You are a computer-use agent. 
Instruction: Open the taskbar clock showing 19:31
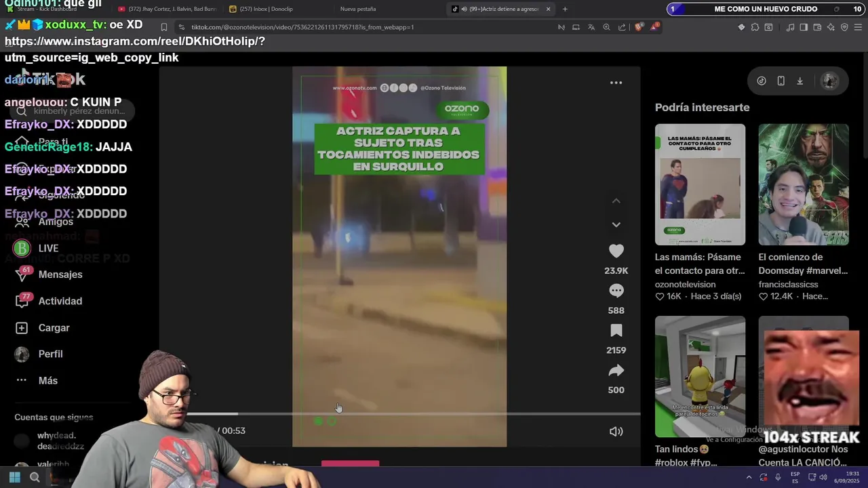[847, 477]
